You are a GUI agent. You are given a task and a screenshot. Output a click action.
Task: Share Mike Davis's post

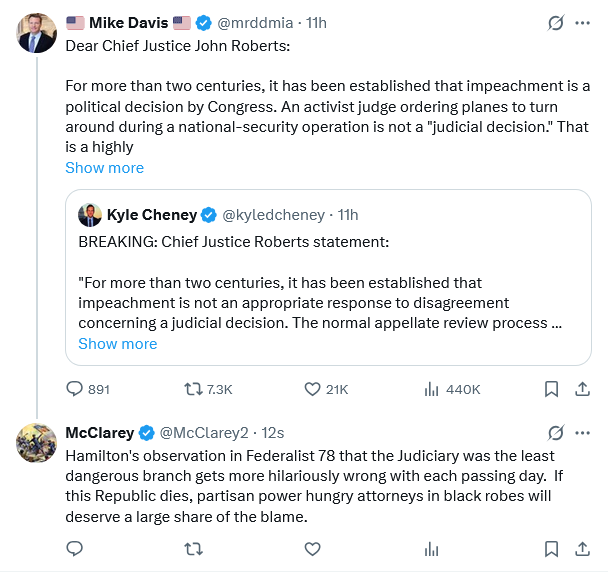[x=583, y=389]
